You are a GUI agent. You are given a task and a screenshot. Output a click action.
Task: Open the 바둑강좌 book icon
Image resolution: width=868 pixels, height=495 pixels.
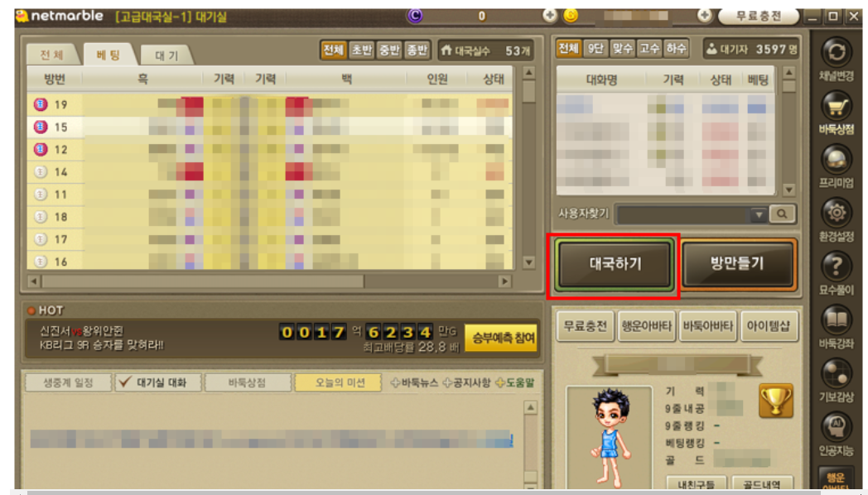[836, 320]
